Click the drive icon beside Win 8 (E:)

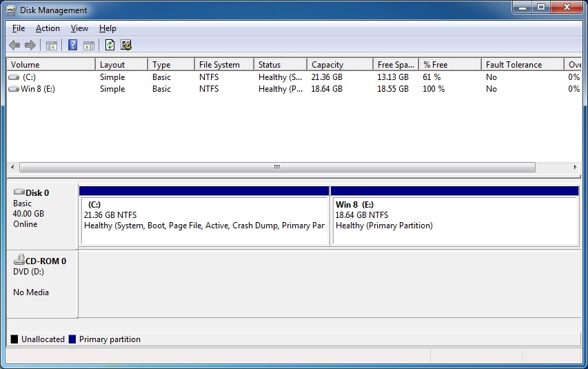[14, 89]
